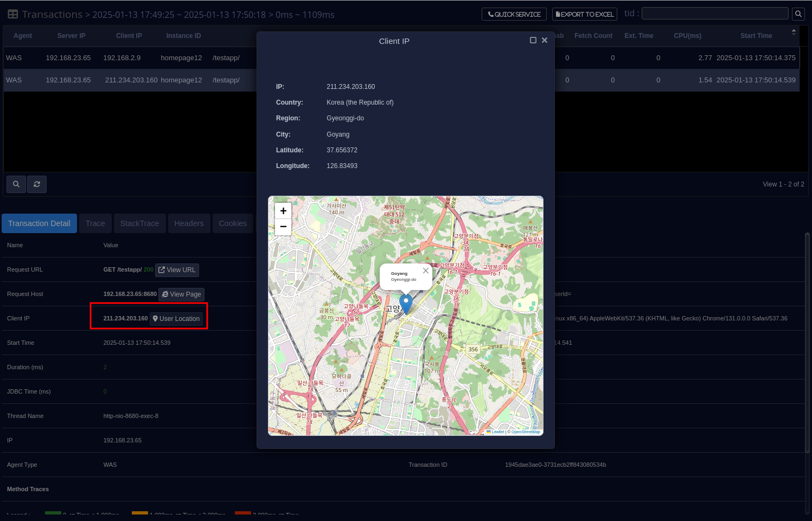Click the tid search magnifier icon
This screenshot has height=521, width=812.
pos(798,14)
